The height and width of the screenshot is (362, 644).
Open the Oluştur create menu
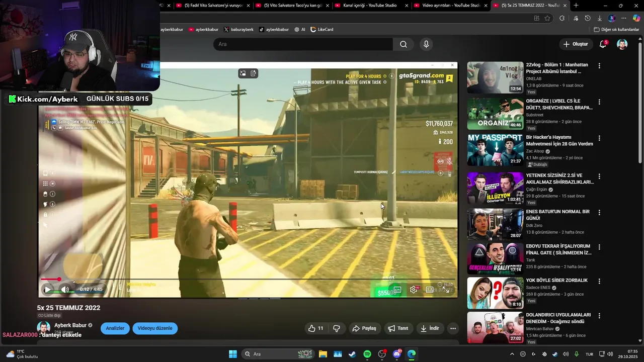tap(576, 44)
